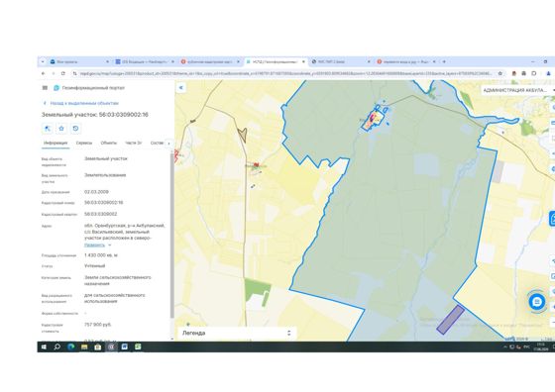Switch to the Сервисы tab
The height and width of the screenshot is (392, 555).
84,144
